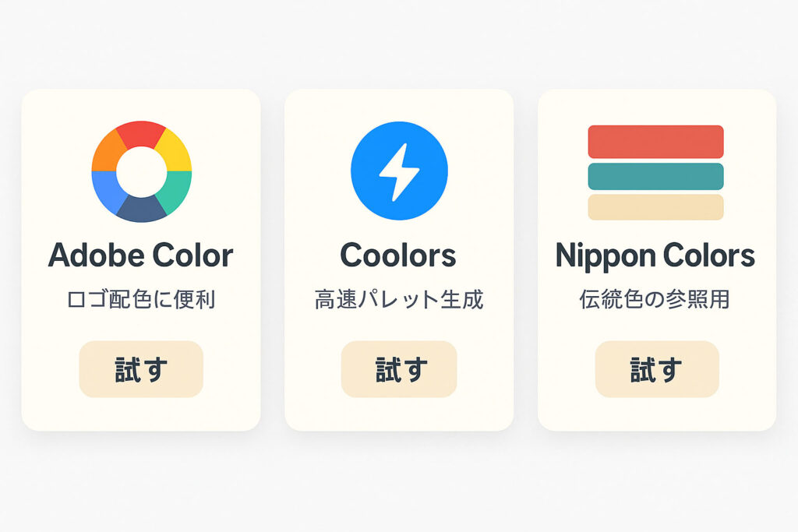Screen dimensions: 798x532
Task: Click the white lightning bolt symbol
Action: pos(399,172)
